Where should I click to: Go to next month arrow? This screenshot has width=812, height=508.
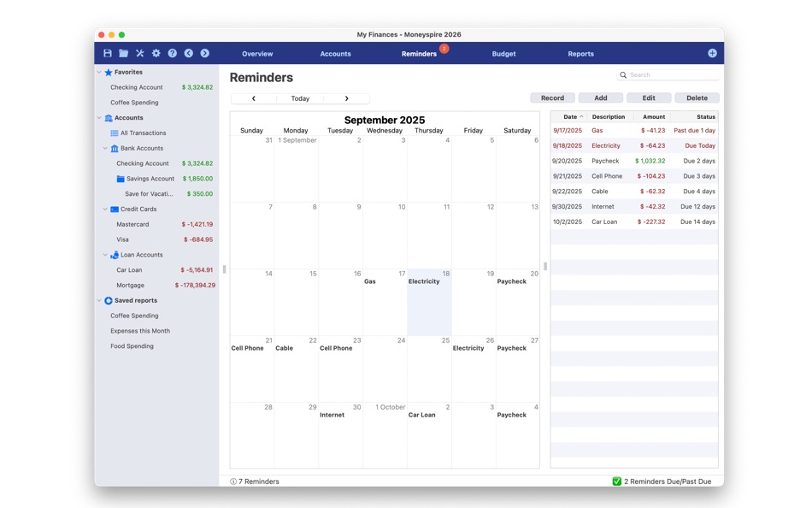(346, 98)
